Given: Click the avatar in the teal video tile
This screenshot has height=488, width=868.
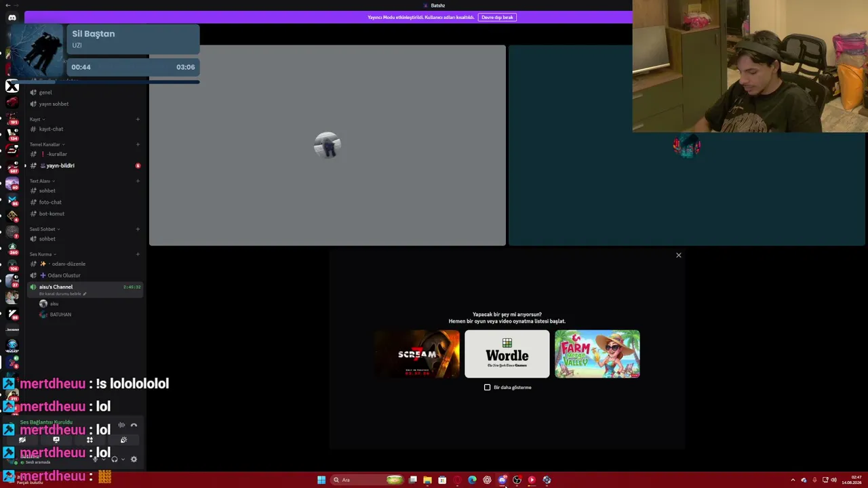Looking at the screenshot, I should tap(687, 146).
